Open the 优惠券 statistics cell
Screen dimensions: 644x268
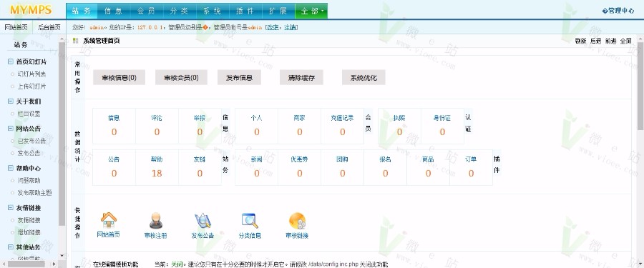299,167
